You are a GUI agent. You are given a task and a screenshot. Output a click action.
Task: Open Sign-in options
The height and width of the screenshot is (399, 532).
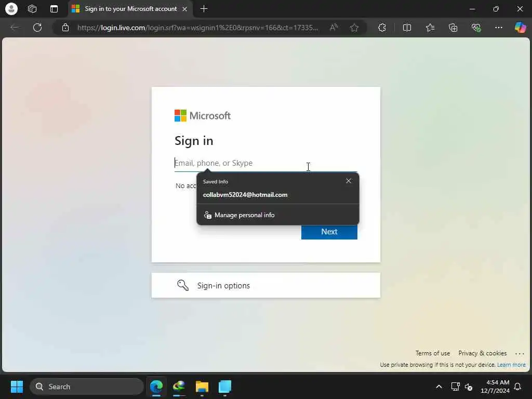pyautogui.click(x=265, y=285)
